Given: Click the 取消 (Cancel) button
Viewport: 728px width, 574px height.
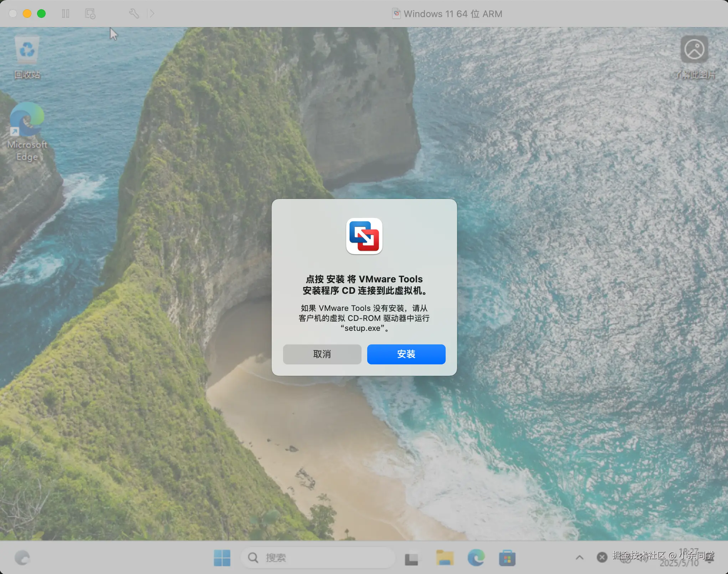Looking at the screenshot, I should (x=322, y=354).
